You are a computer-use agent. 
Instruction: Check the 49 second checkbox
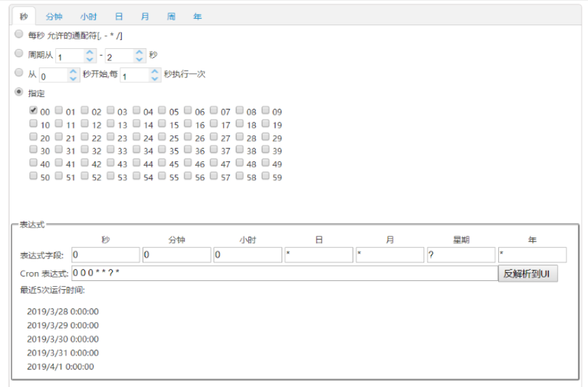(x=266, y=163)
